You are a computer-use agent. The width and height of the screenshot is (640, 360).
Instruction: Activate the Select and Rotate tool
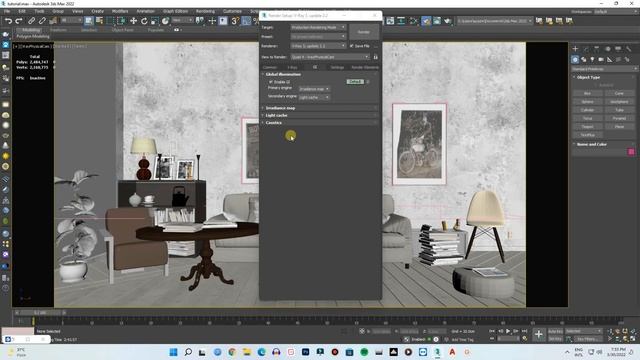tap(144, 21)
